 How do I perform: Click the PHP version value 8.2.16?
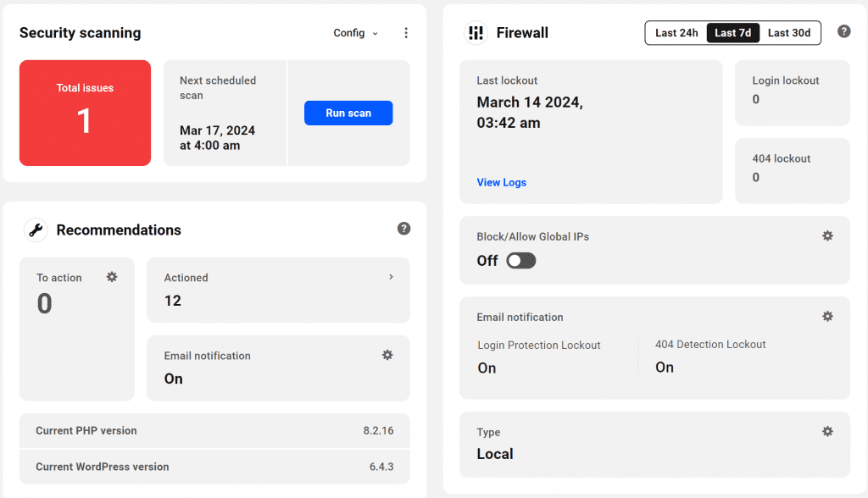pos(379,430)
